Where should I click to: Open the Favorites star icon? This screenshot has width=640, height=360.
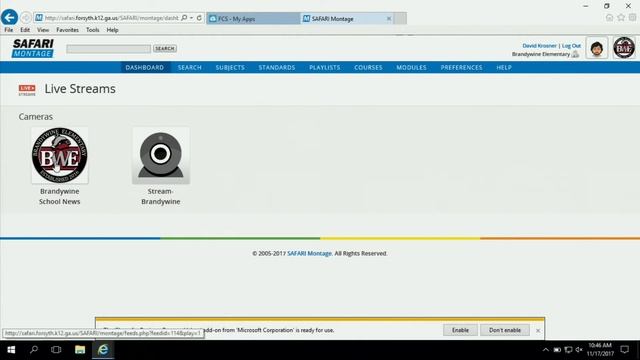coord(621,17)
